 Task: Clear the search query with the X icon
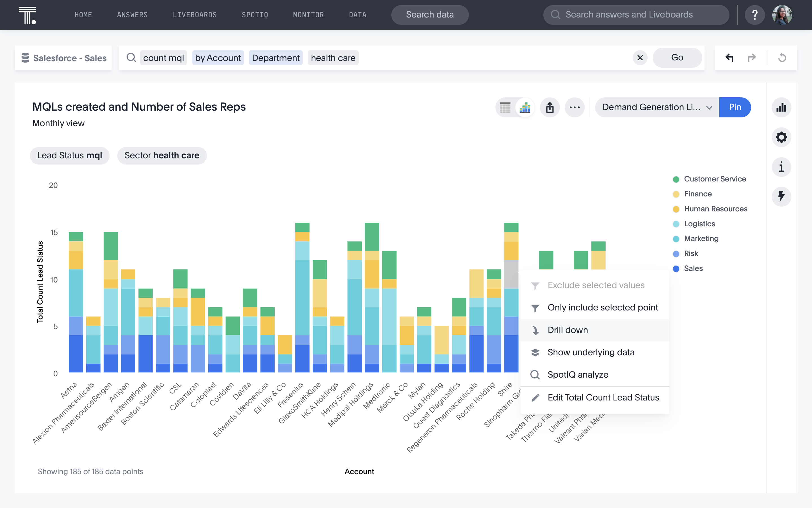point(640,58)
